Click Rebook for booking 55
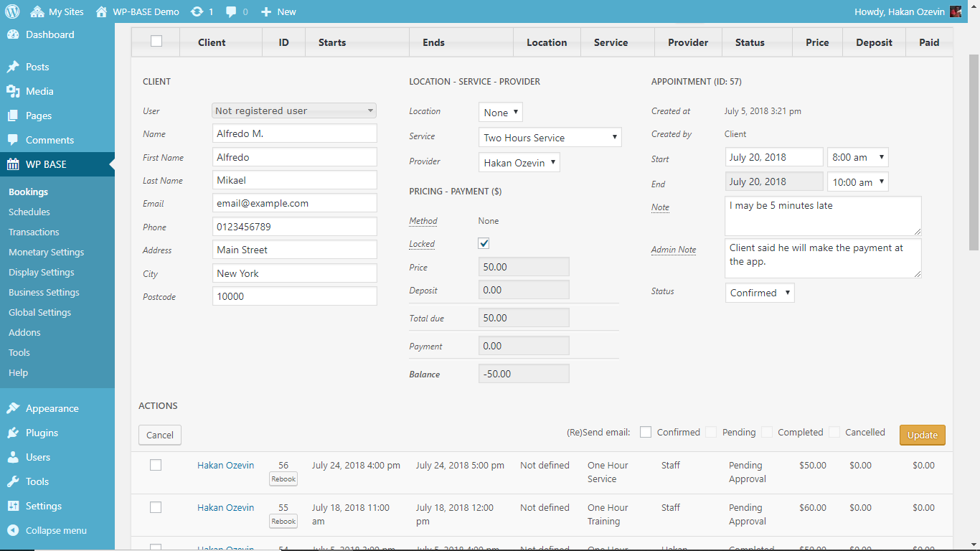Screen dimensions: 980x551 coord(283,521)
